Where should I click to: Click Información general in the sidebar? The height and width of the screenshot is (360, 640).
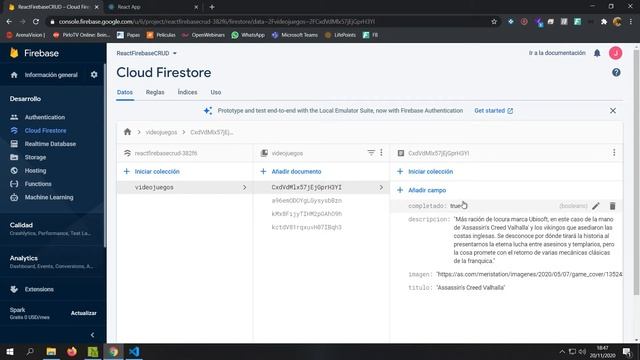click(51, 75)
